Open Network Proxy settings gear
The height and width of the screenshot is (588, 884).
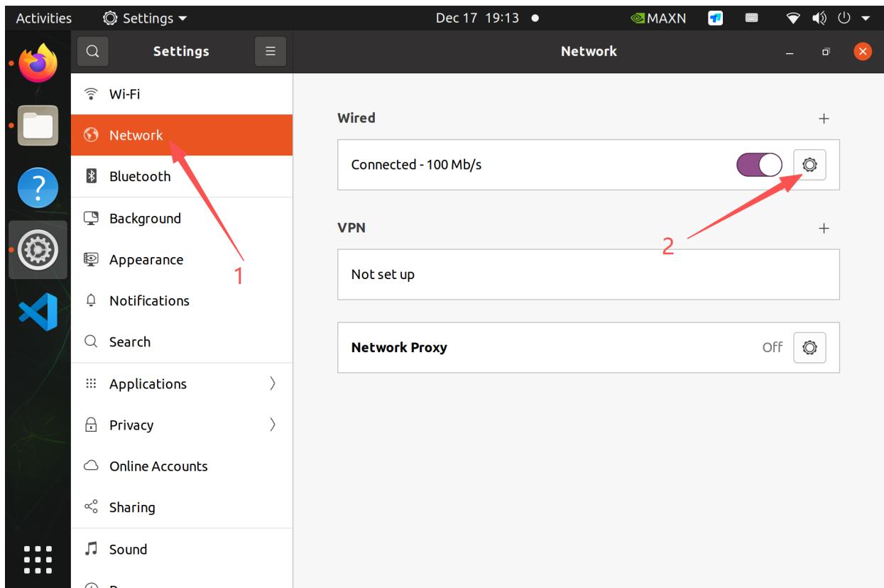(x=809, y=347)
